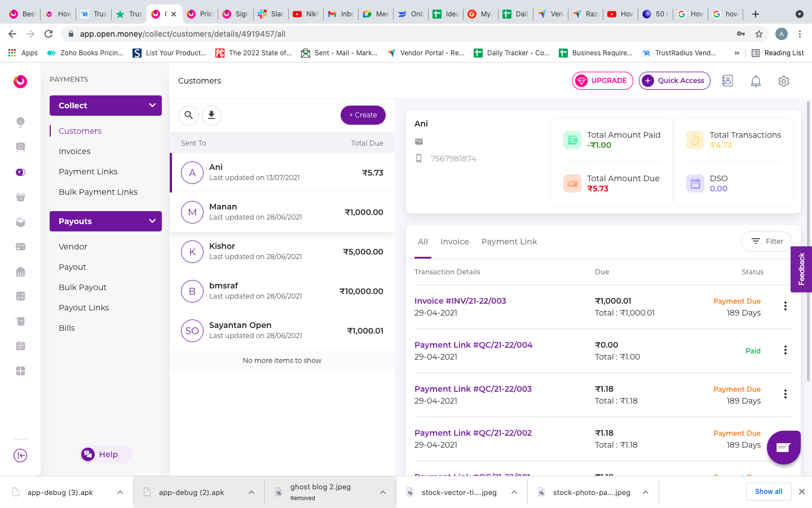Collapse sidebar using bottom arrow icon

pyautogui.click(x=20, y=456)
